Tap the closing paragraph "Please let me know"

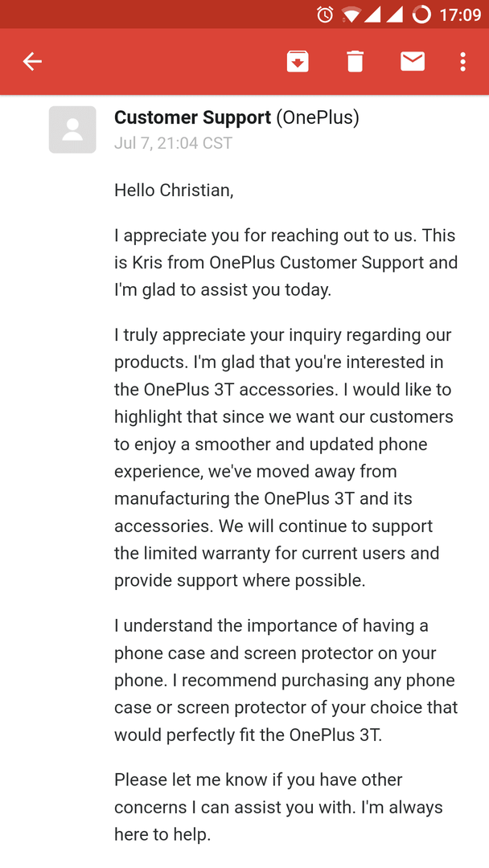click(x=278, y=807)
